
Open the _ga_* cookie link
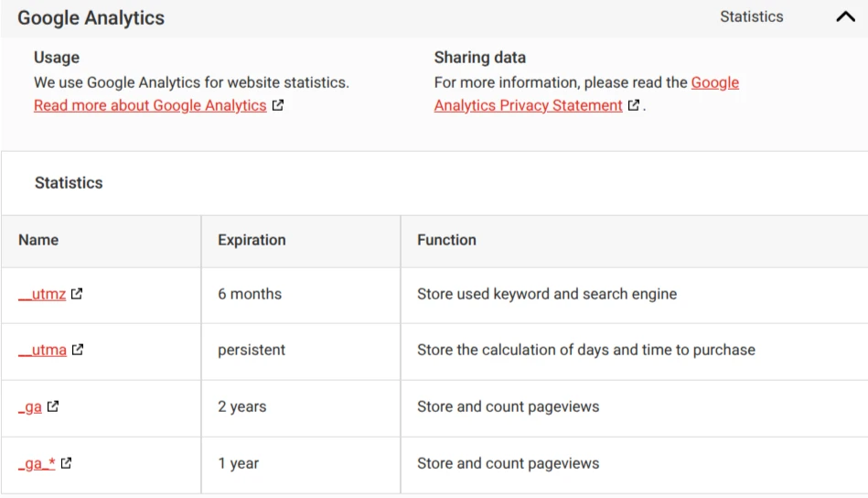point(37,463)
